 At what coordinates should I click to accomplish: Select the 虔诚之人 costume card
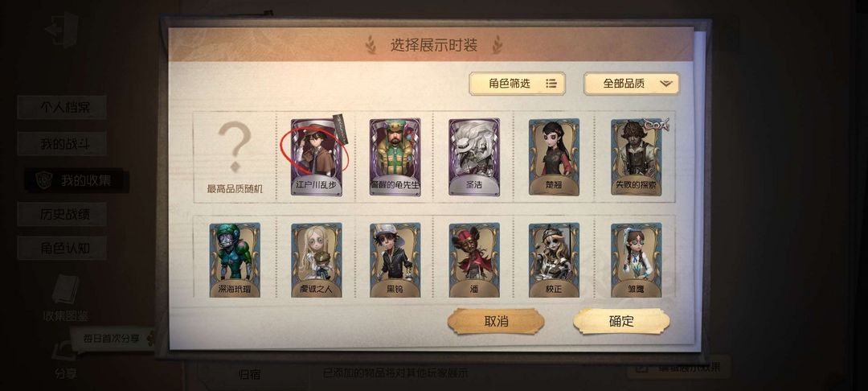click(317, 261)
